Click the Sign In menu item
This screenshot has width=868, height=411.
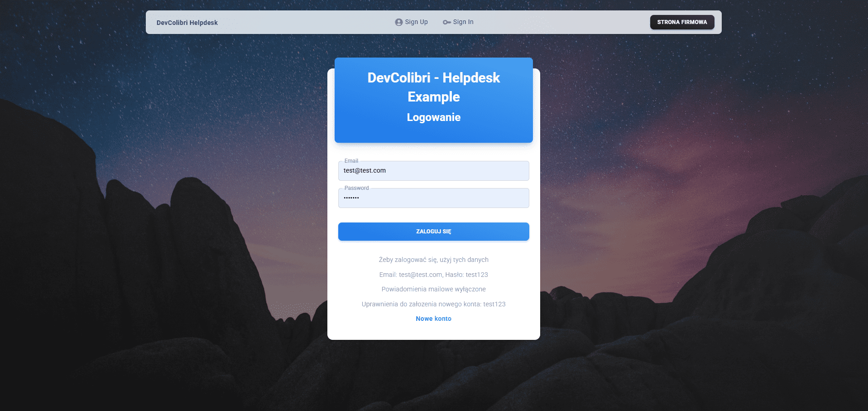[x=462, y=22]
